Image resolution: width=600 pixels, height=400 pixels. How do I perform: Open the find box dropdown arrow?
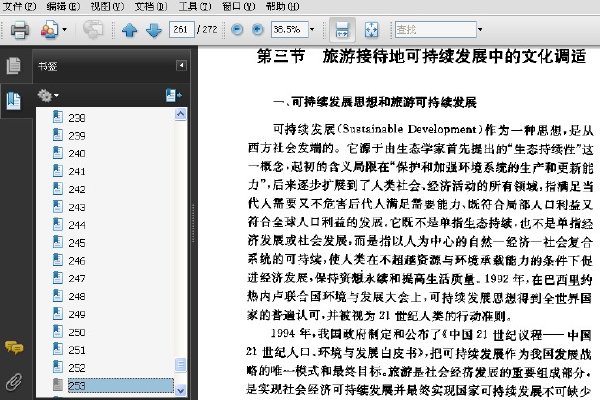[479, 29]
